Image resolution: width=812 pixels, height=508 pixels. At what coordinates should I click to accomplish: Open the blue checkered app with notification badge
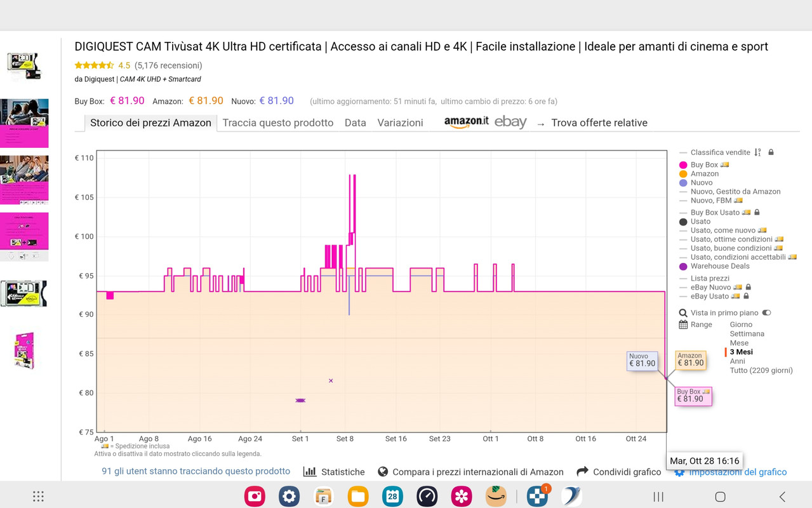(x=537, y=497)
